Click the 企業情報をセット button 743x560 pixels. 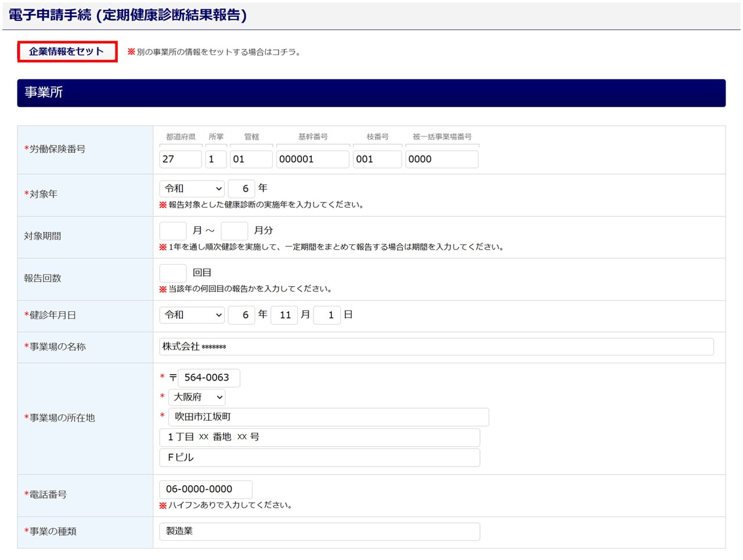pyautogui.click(x=67, y=52)
